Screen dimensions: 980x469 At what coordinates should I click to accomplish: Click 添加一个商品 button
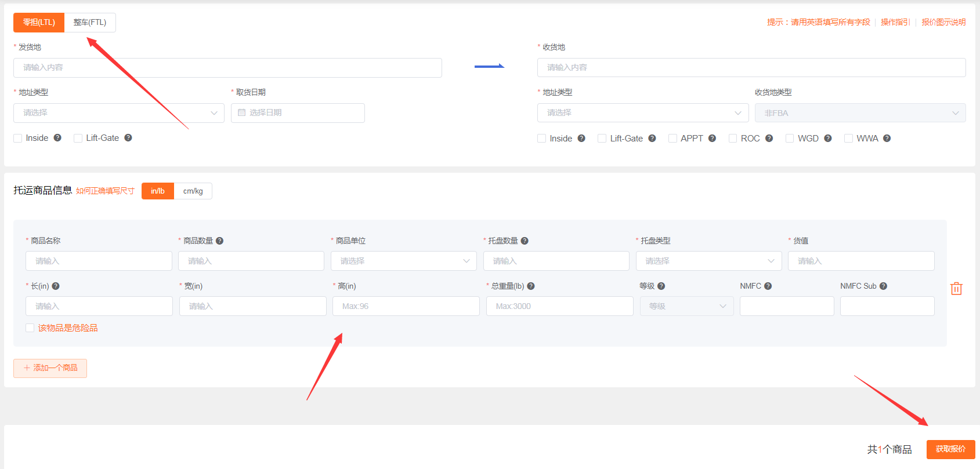[50, 368]
